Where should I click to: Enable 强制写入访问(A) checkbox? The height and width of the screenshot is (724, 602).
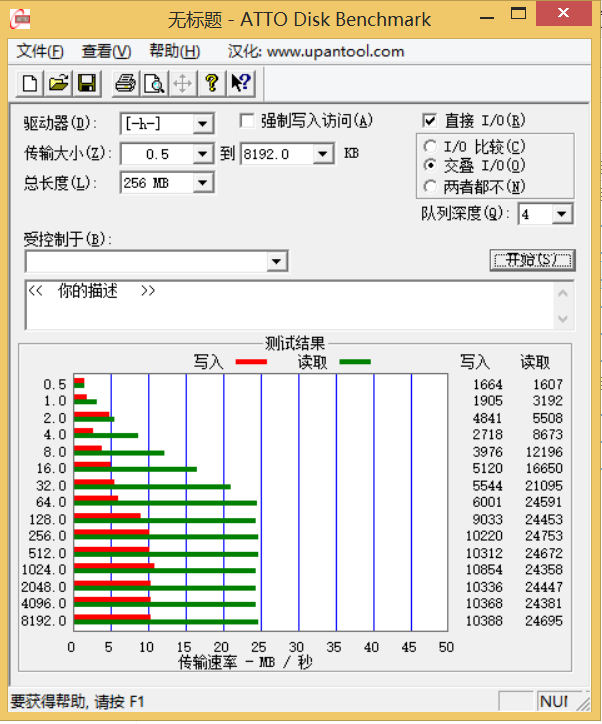[247, 121]
